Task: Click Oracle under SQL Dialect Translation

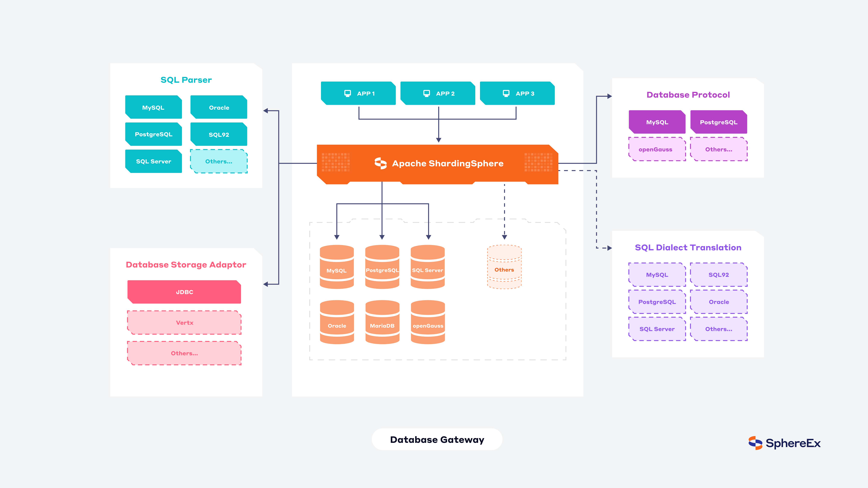Action: point(719,302)
